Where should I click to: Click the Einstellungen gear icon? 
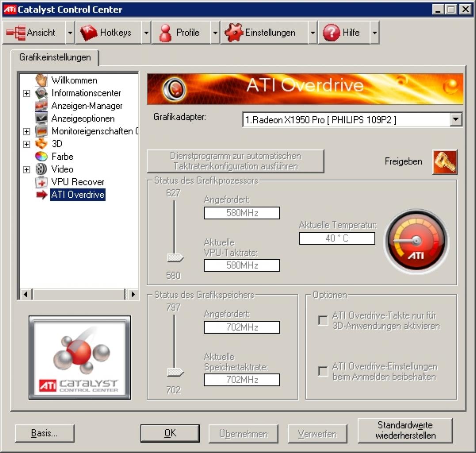(233, 32)
